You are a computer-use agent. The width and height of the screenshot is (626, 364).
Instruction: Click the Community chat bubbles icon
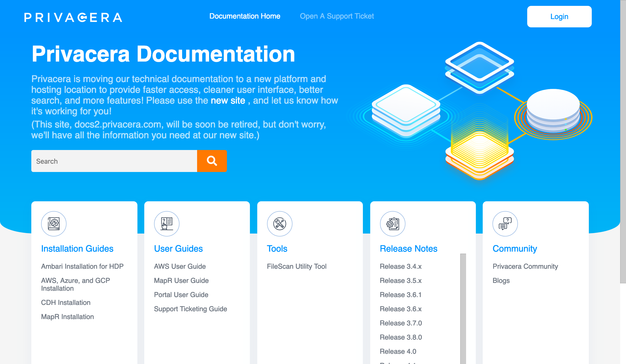click(505, 224)
